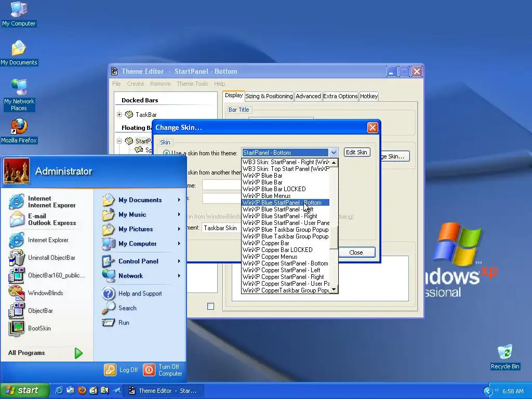
Task: Select 'WinXP Blue Bar LOCKED' in list
Action: point(285,189)
